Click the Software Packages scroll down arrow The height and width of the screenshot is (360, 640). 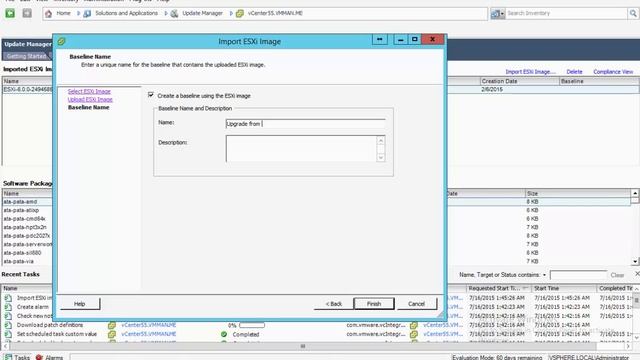click(635, 261)
